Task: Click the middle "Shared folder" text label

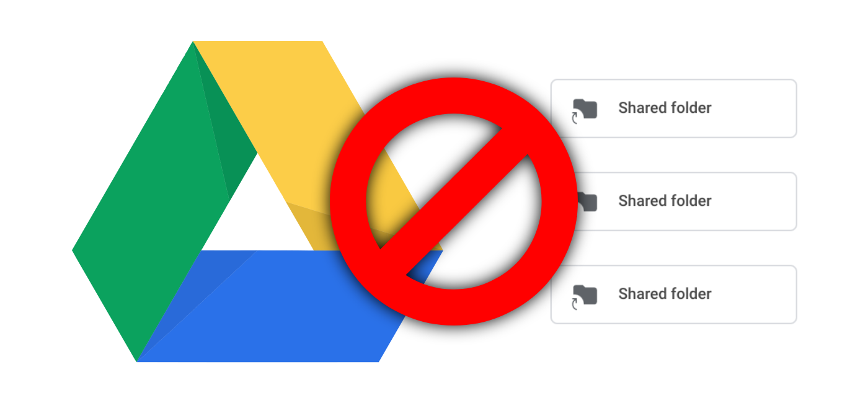Action: (x=665, y=201)
